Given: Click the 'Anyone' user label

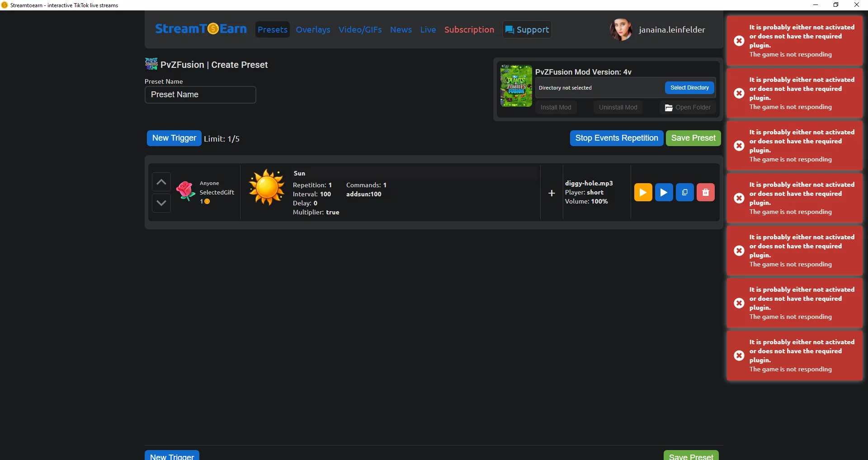Looking at the screenshot, I should point(209,183).
